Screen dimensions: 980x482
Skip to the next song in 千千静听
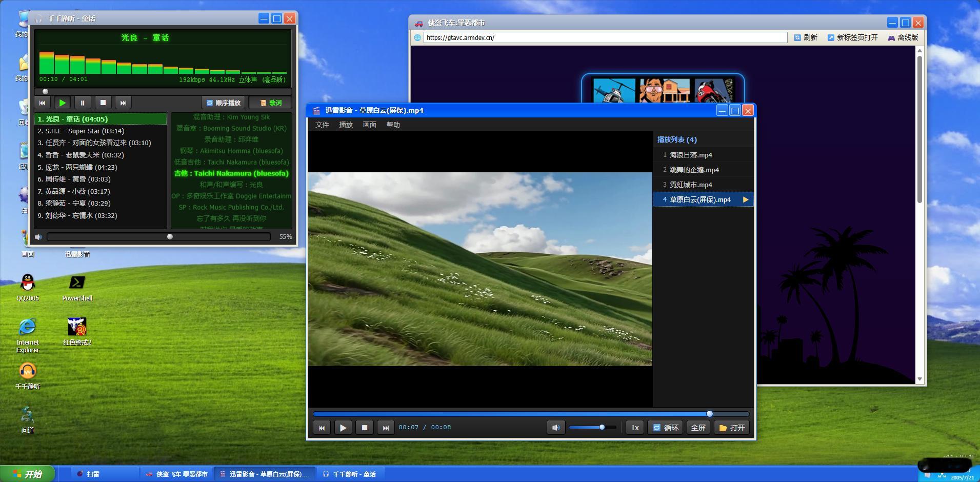pyautogui.click(x=123, y=103)
